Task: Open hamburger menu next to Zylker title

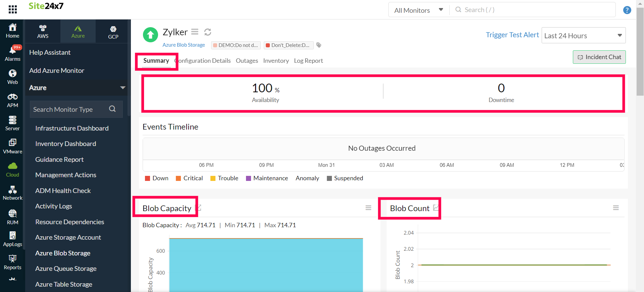Action: coord(195,32)
